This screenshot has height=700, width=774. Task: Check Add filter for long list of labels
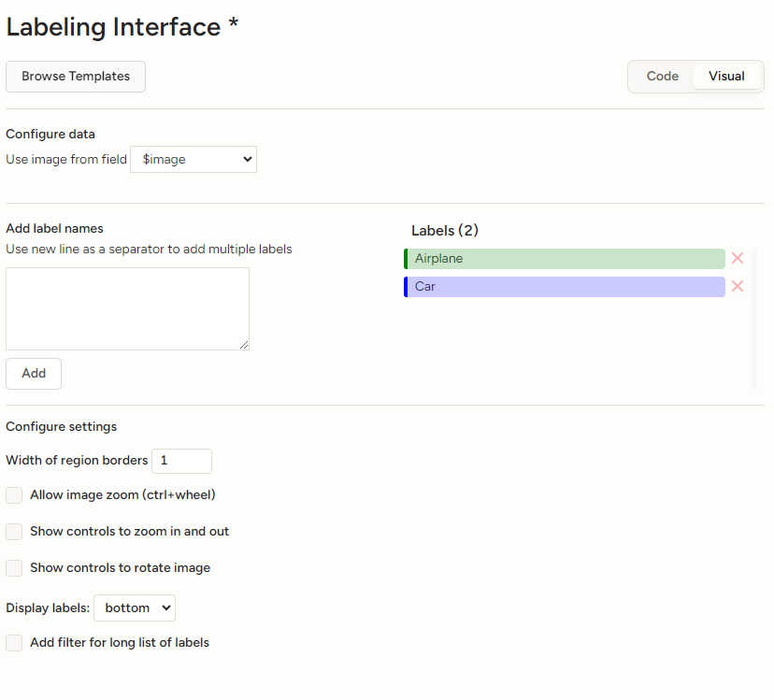pyautogui.click(x=14, y=643)
